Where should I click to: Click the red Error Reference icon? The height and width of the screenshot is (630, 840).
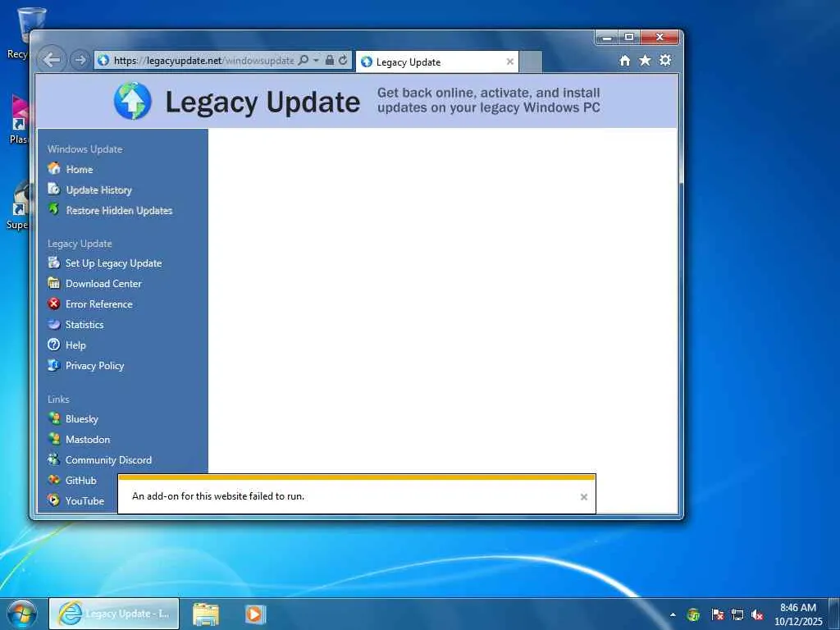53,304
